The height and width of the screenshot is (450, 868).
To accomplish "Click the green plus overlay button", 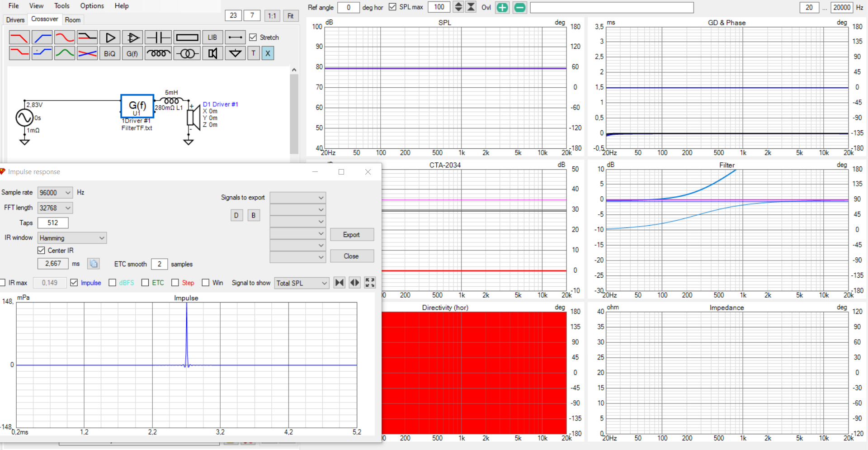I will tap(502, 7).
